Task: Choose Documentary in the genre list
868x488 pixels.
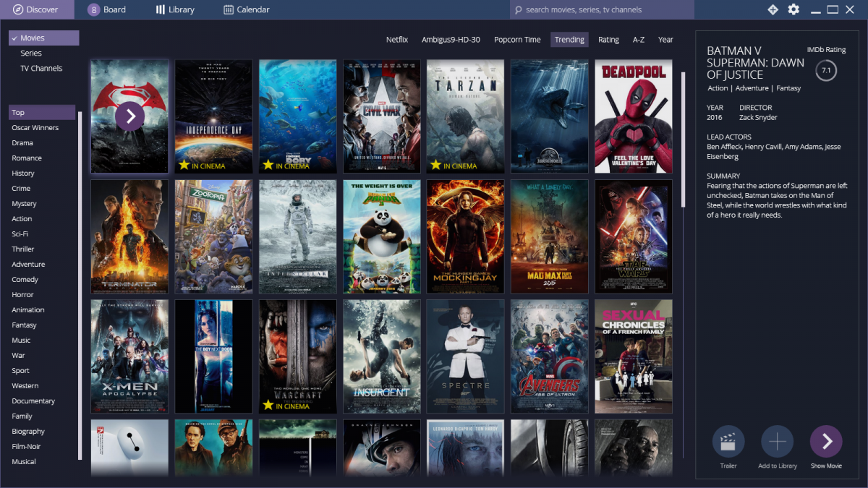Action: click(x=33, y=401)
